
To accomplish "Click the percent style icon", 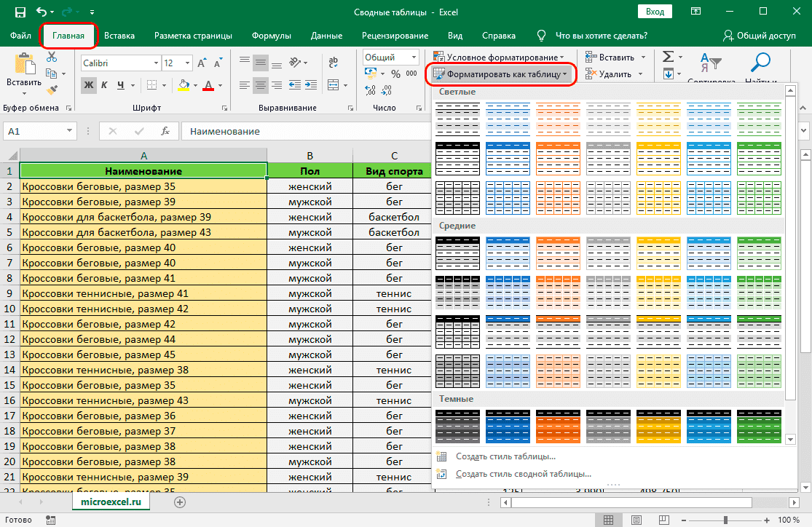I will [395, 74].
